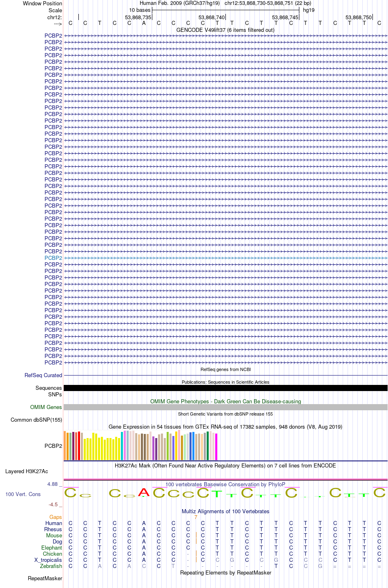Screen dimensions: 388x588
Task: Click the Sequences track label
Action: coord(49,388)
